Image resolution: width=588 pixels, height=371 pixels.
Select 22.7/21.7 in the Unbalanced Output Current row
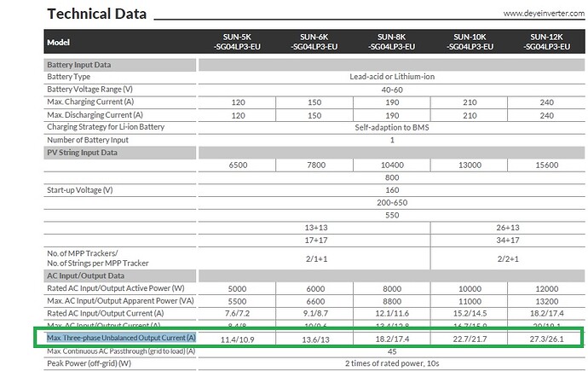pyautogui.click(x=470, y=339)
